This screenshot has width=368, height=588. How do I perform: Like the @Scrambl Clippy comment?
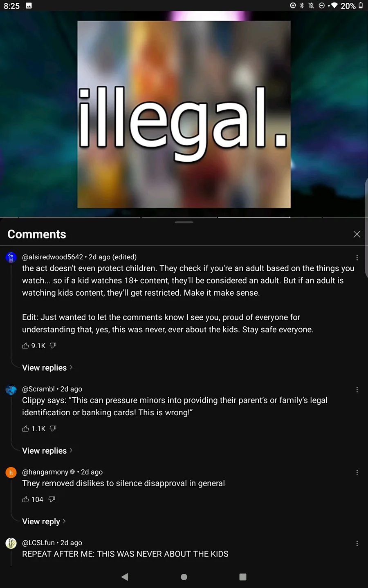[25, 428]
